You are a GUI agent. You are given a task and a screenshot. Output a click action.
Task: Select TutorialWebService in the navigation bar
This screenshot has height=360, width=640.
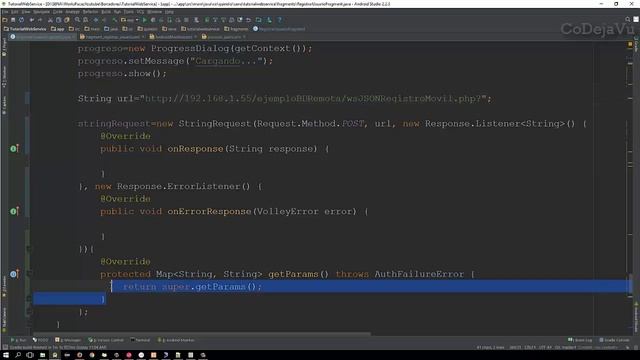click(x=25, y=29)
